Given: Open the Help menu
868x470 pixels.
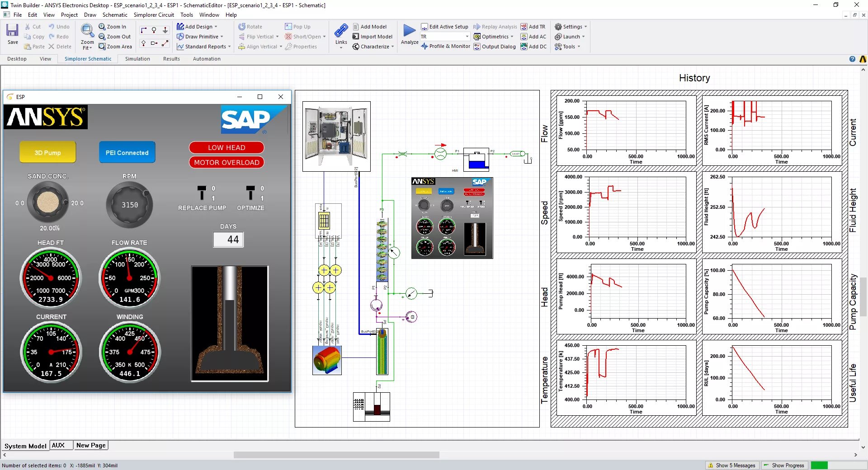Looking at the screenshot, I should [231, 14].
